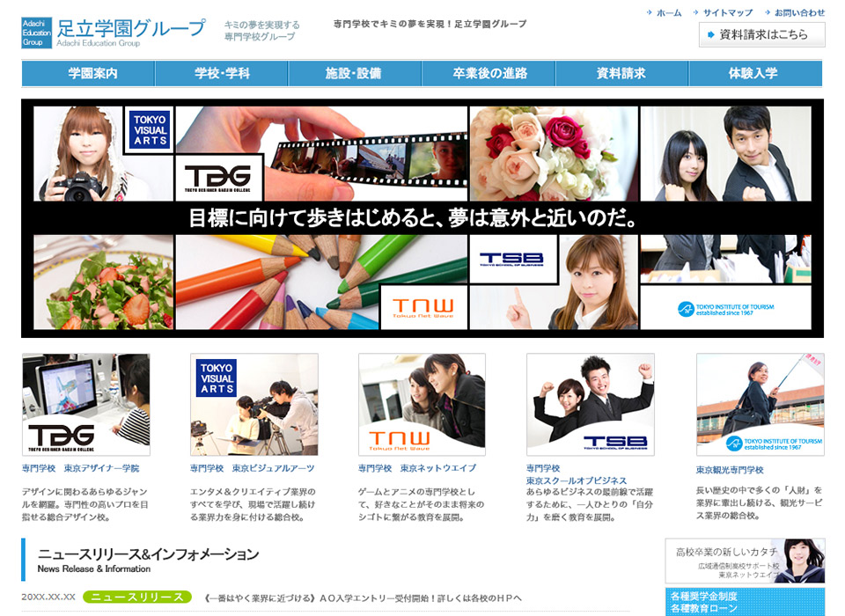
Task: Open the TNW school thumbnail
Action: 422,404
